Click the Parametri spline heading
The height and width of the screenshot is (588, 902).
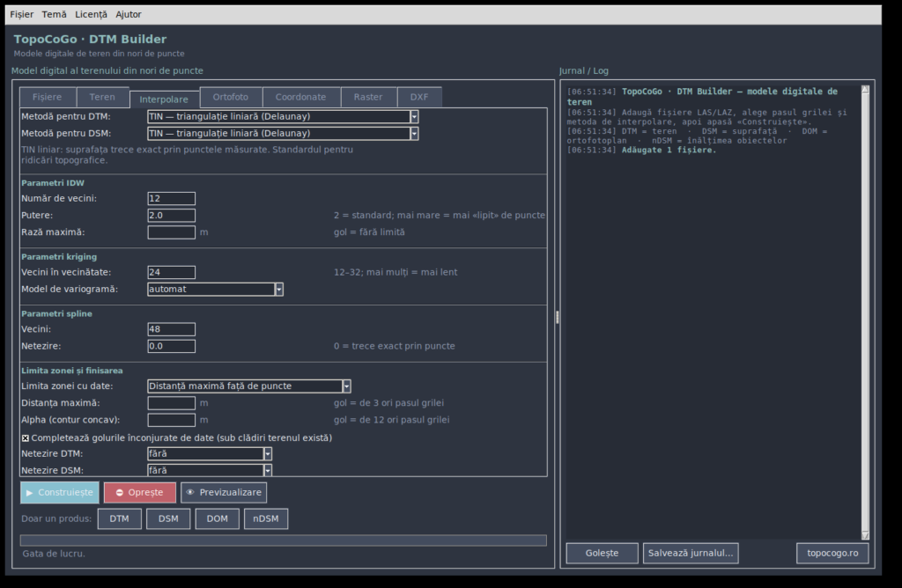pyautogui.click(x=57, y=314)
